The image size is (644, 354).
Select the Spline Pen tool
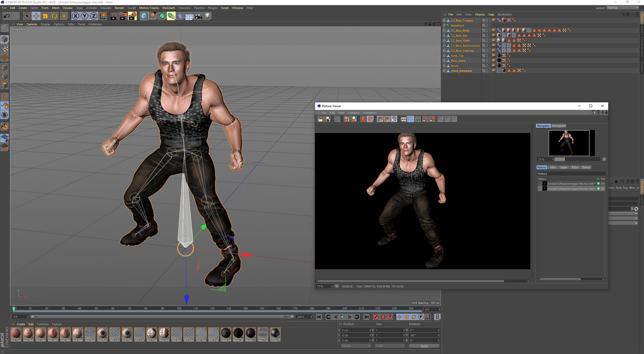(153, 16)
